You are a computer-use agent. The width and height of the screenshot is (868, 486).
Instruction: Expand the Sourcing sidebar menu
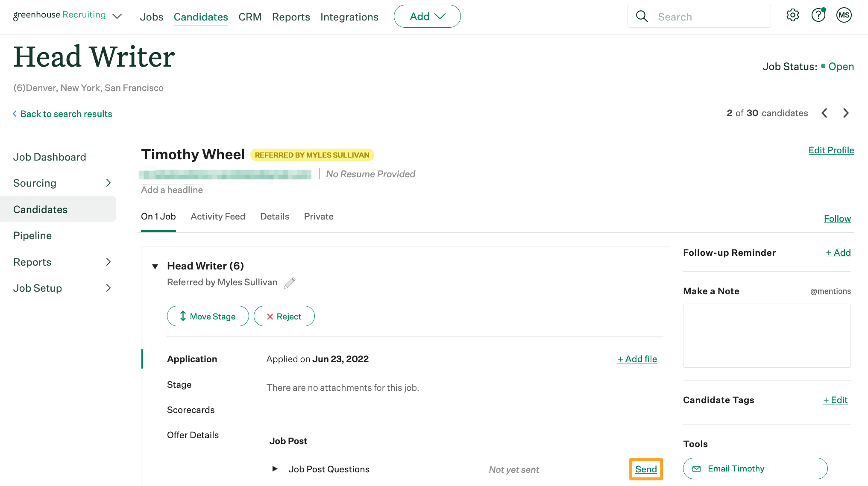(x=108, y=183)
